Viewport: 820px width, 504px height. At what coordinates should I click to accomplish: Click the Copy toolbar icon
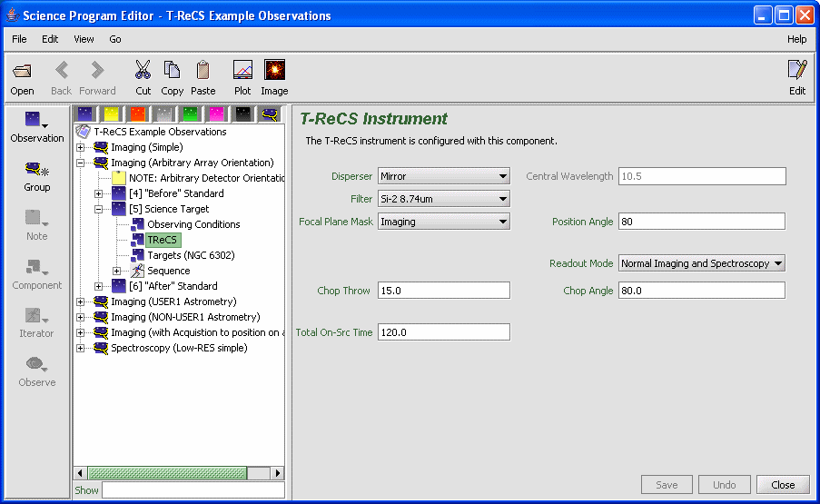point(172,70)
